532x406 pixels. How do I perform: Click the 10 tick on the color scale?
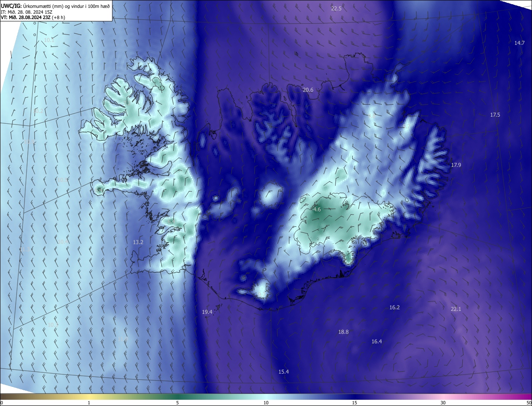[x=266, y=403]
